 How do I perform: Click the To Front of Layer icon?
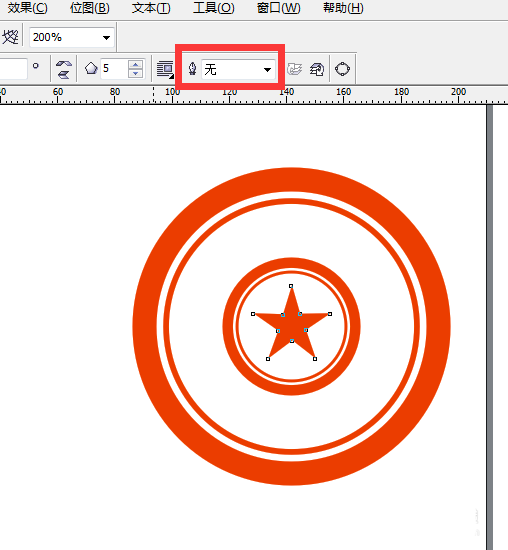(295, 69)
